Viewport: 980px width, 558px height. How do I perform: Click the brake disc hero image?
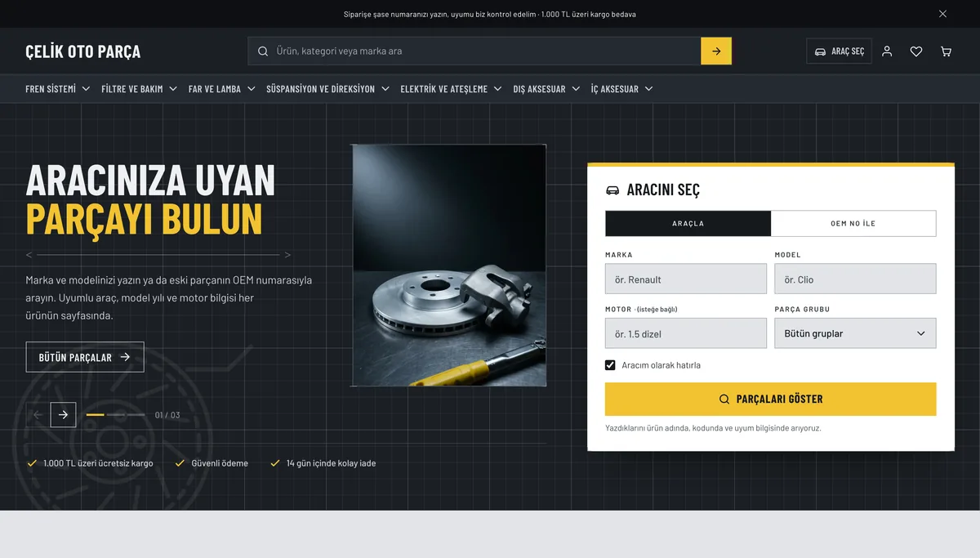click(x=449, y=266)
